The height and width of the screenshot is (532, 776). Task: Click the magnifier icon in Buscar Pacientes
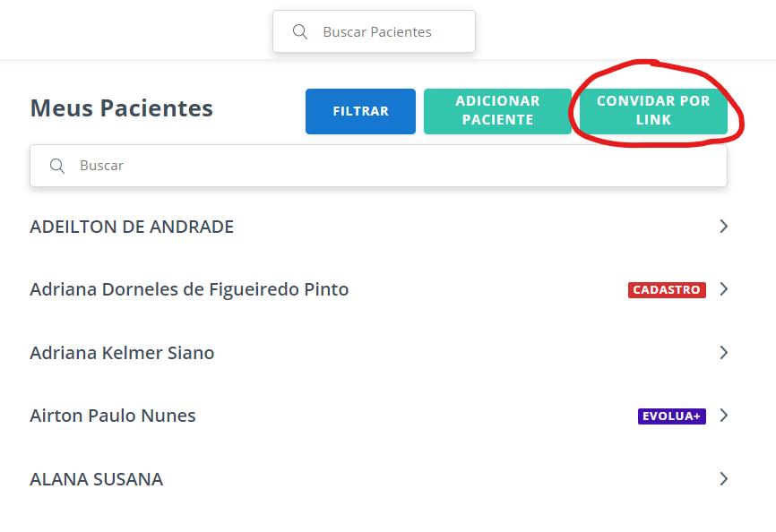point(300,31)
